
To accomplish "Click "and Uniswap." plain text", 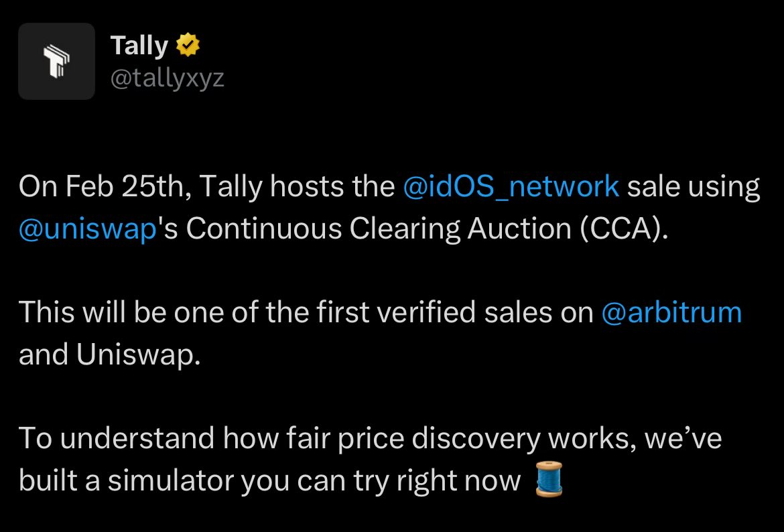I will click(109, 355).
